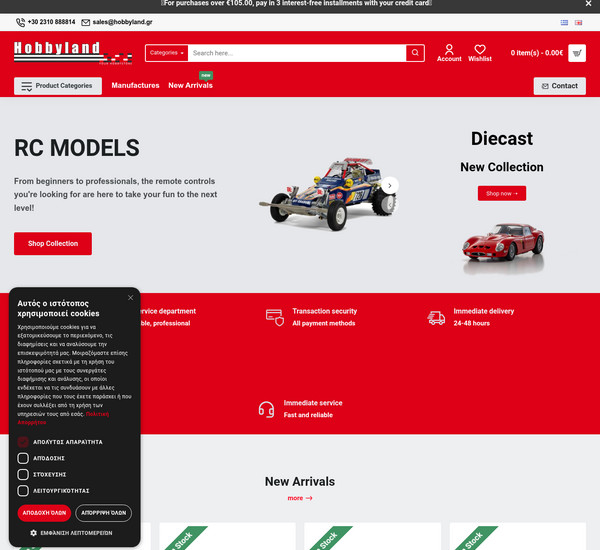This screenshot has height=550, width=600.
Task: Click the RC buggy car image
Action: [328, 193]
